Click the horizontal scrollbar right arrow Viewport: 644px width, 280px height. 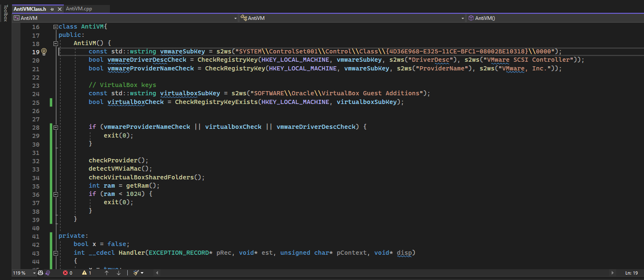coord(612,273)
